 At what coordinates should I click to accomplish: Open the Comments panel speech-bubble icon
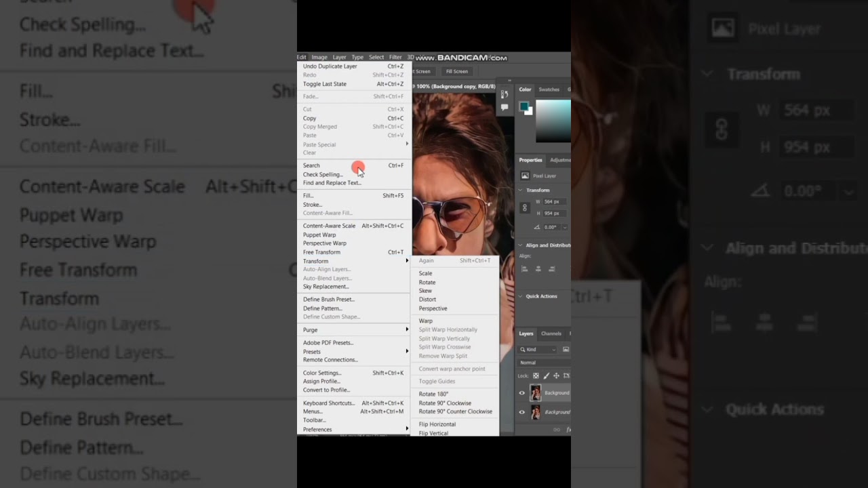(505, 107)
